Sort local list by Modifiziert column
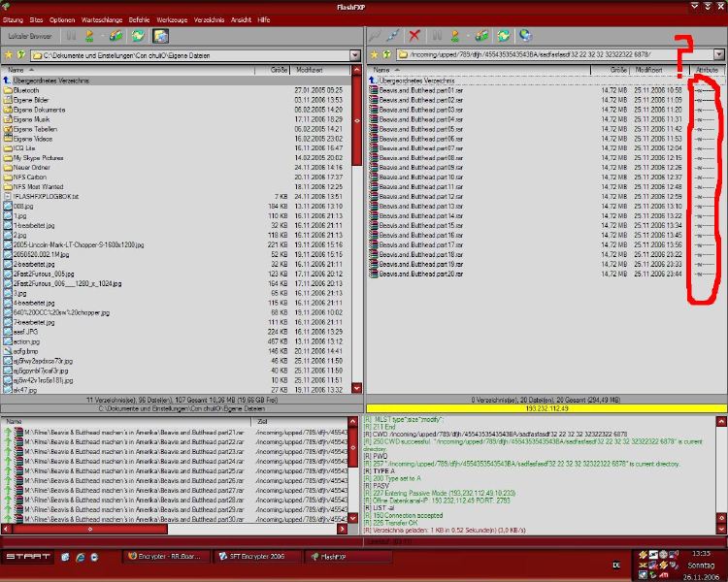This screenshot has width=728, height=582. click(x=320, y=70)
